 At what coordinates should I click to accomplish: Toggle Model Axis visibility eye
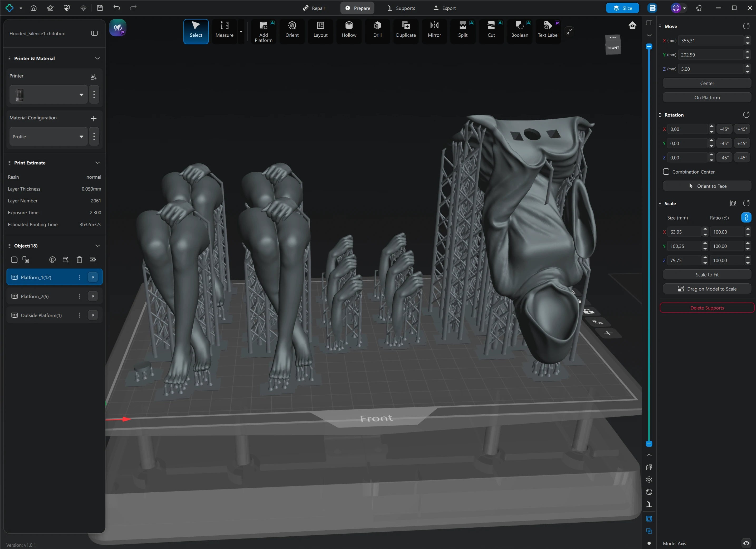(746, 543)
